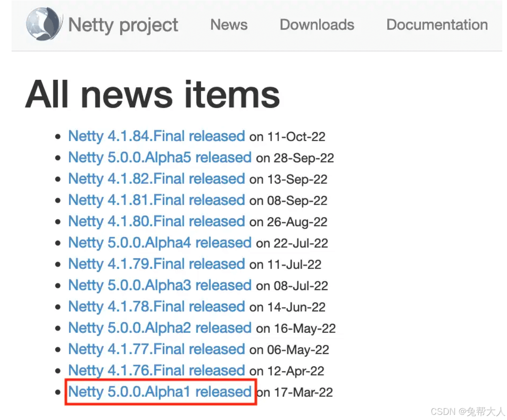The image size is (507, 420).
Task: Open Netty 4.1.76.Final released link
Action: [157, 371]
